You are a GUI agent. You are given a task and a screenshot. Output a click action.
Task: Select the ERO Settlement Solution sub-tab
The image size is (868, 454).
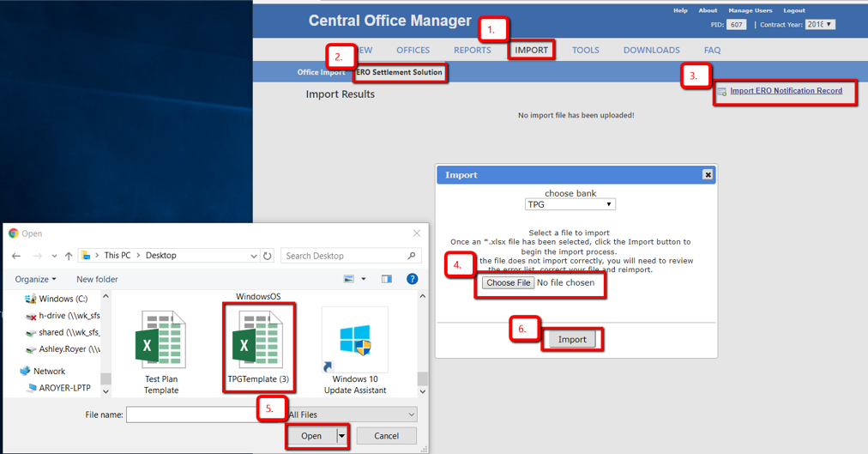[399, 72]
